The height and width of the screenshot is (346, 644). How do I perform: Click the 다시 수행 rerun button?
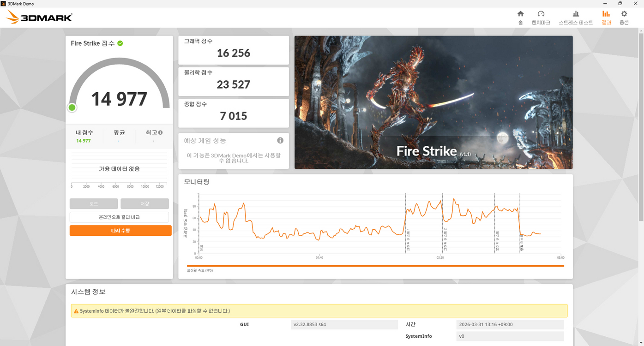[x=120, y=230]
